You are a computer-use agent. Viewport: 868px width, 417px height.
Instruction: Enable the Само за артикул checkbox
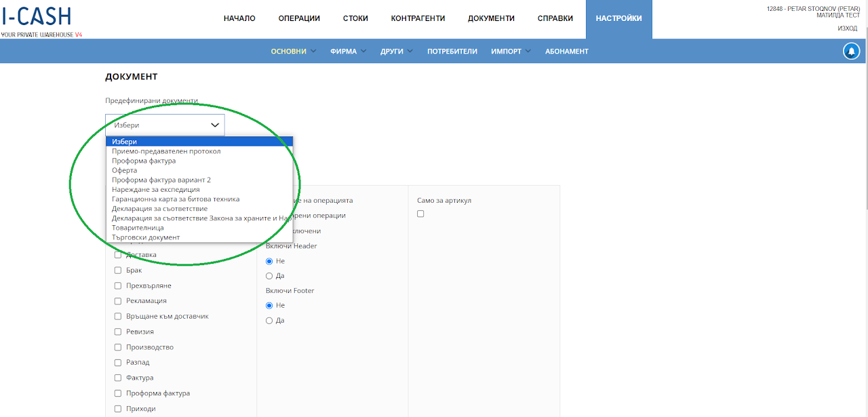pyautogui.click(x=420, y=214)
